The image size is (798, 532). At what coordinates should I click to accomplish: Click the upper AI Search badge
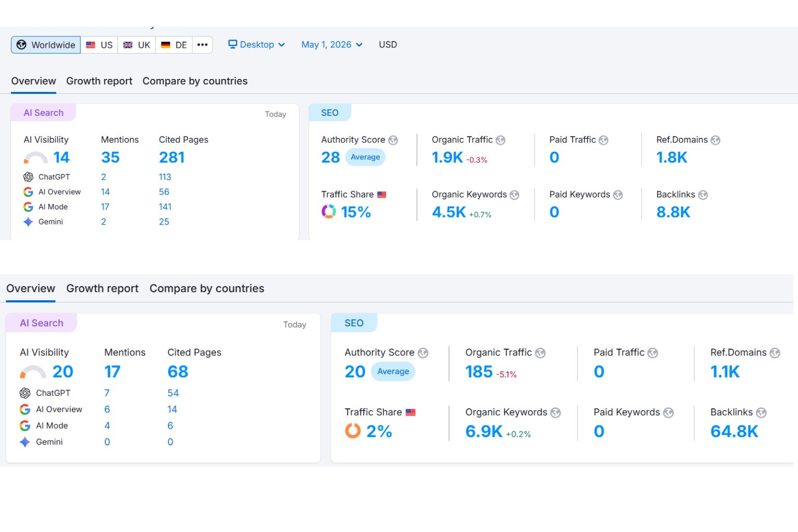pyautogui.click(x=44, y=113)
